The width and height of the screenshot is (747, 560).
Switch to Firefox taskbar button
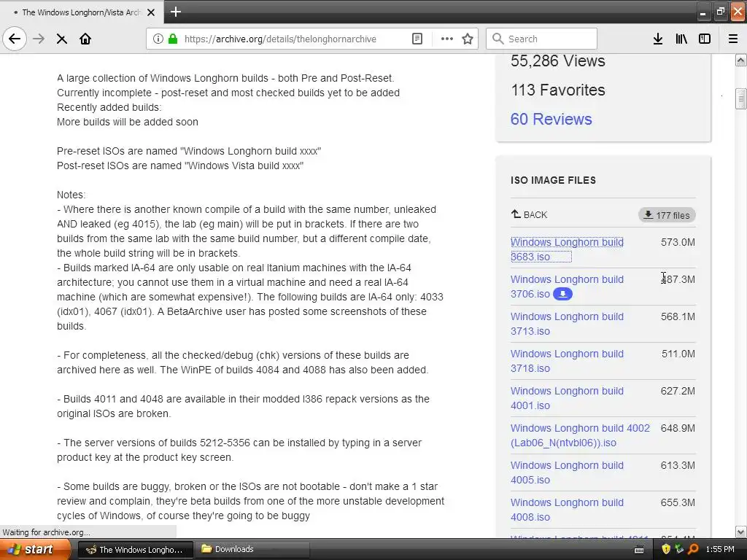135,550
